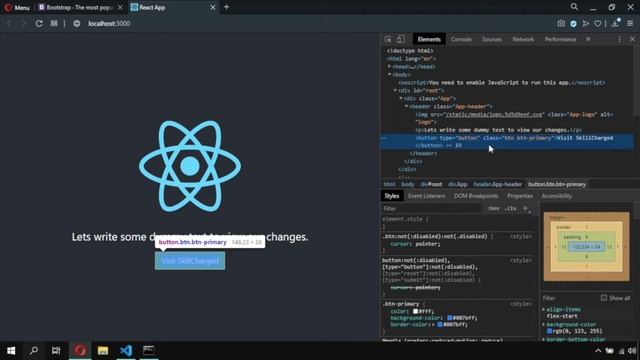Expand the align-items computed property
Viewport: 640px width, 360px height.
point(544,310)
